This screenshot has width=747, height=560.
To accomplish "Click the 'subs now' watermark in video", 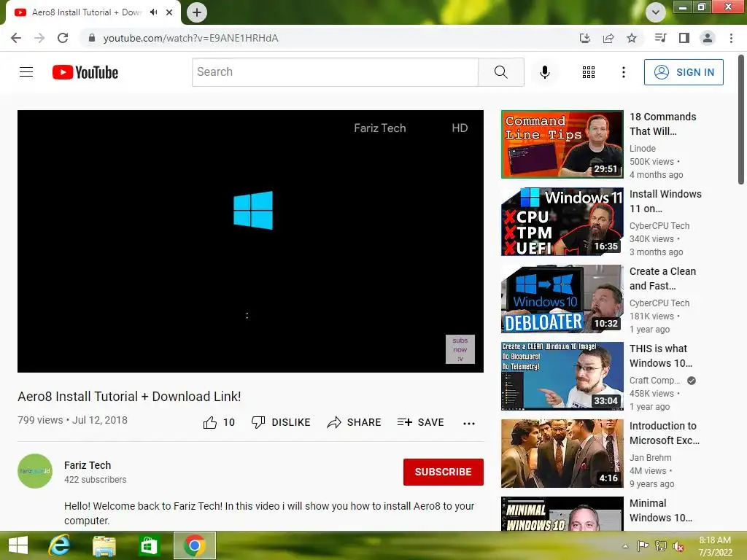I will (460, 349).
